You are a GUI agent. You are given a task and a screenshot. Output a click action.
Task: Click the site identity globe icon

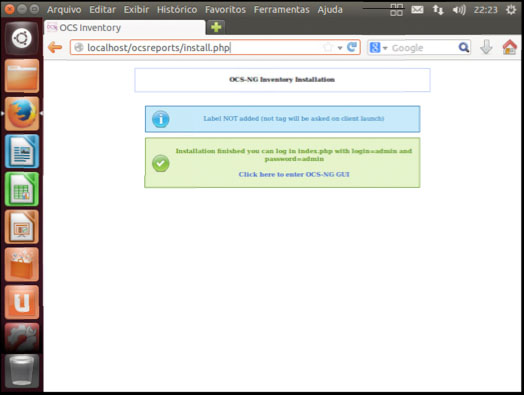[x=79, y=47]
